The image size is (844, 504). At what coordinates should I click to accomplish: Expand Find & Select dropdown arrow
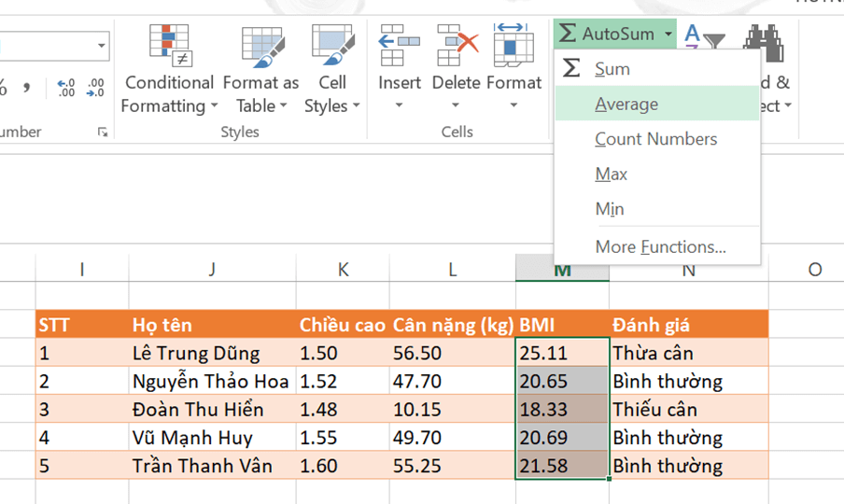point(788,105)
